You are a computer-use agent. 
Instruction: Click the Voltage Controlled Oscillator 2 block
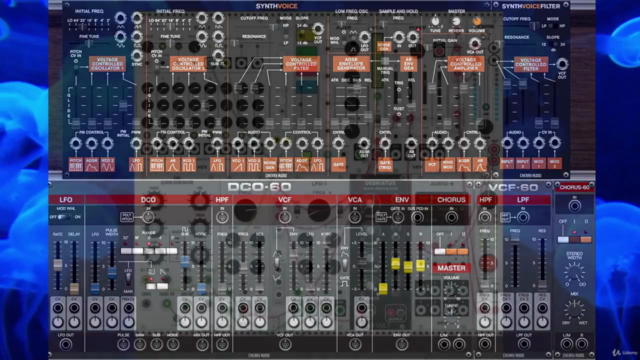(189, 64)
